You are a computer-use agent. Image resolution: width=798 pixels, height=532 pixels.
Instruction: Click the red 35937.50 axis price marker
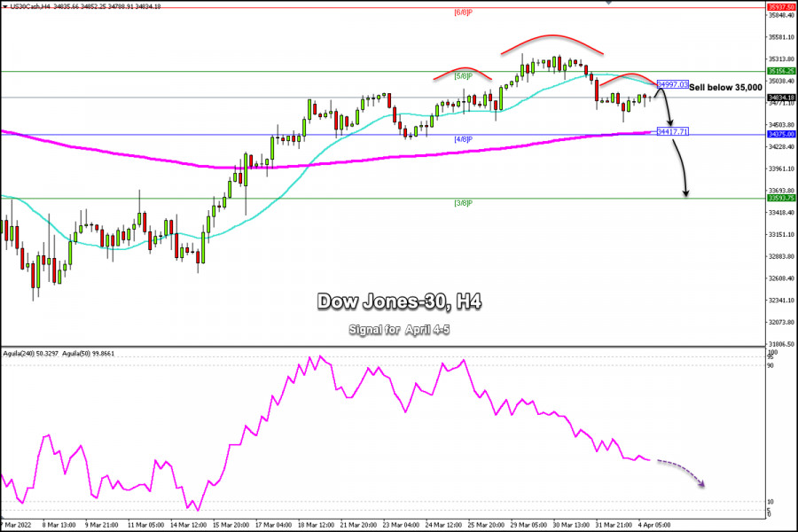click(781, 7)
